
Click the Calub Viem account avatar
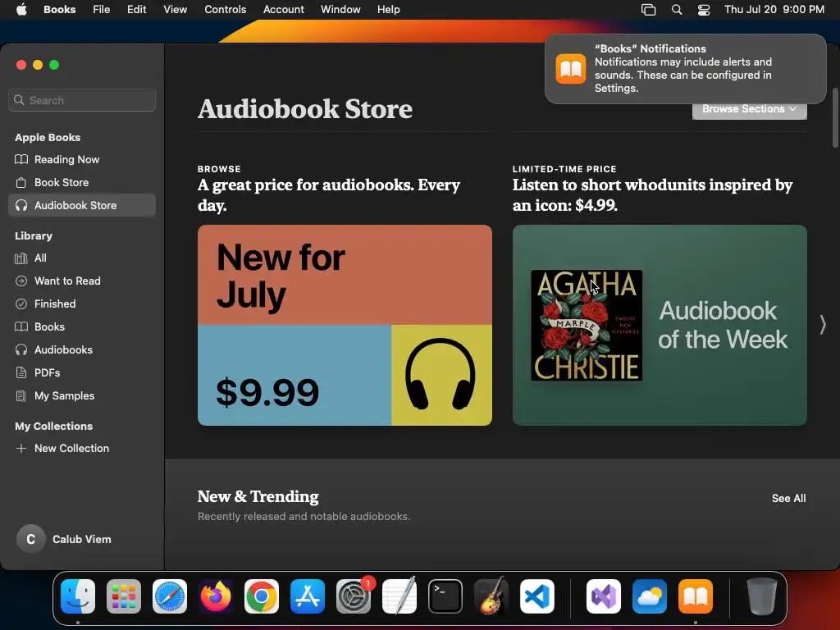30,539
